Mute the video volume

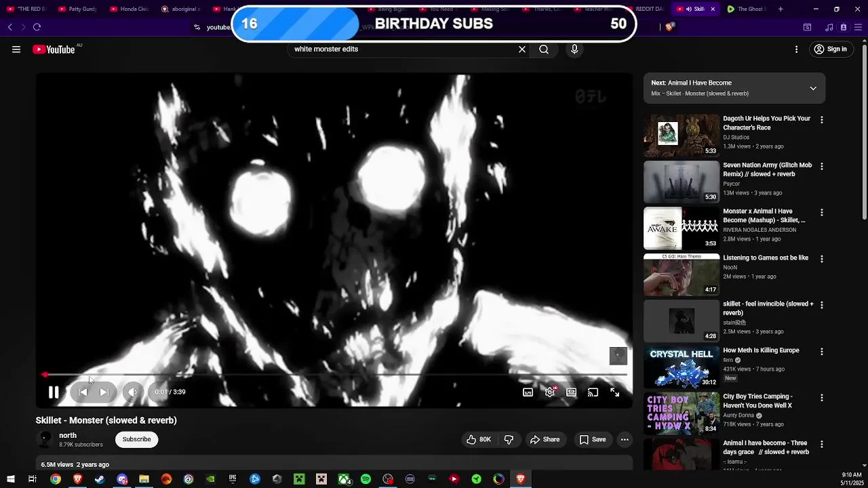[133, 392]
